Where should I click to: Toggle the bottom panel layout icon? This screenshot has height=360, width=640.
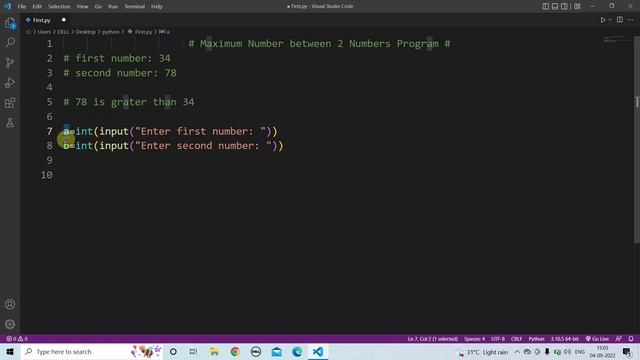pyautogui.click(x=555, y=6)
